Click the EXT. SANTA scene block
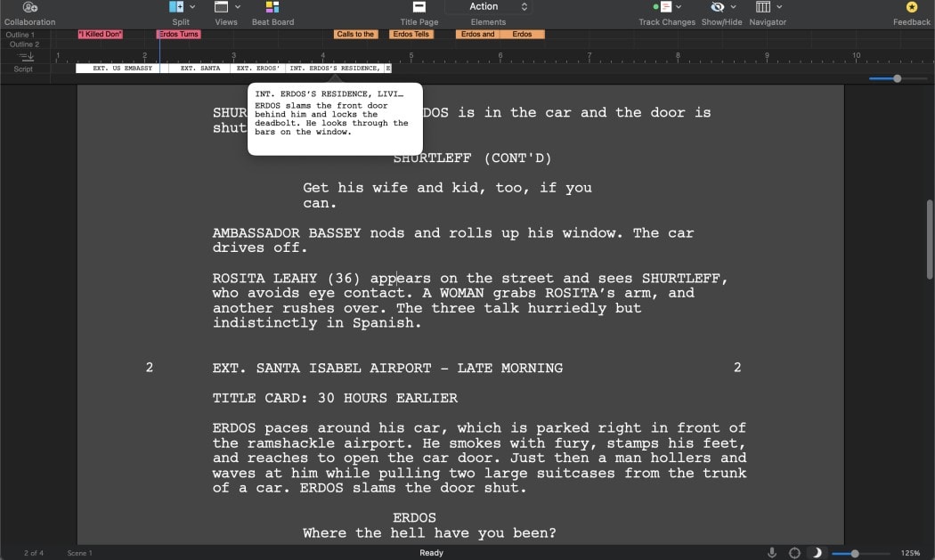 tap(199, 69)
